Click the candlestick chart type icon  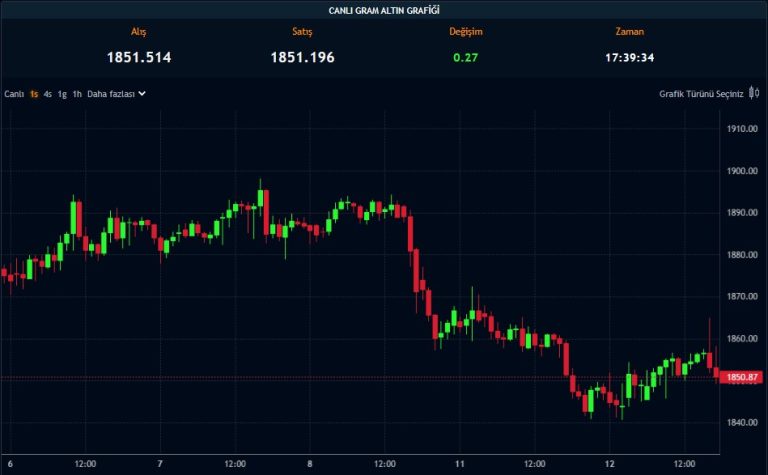(753, 94)
